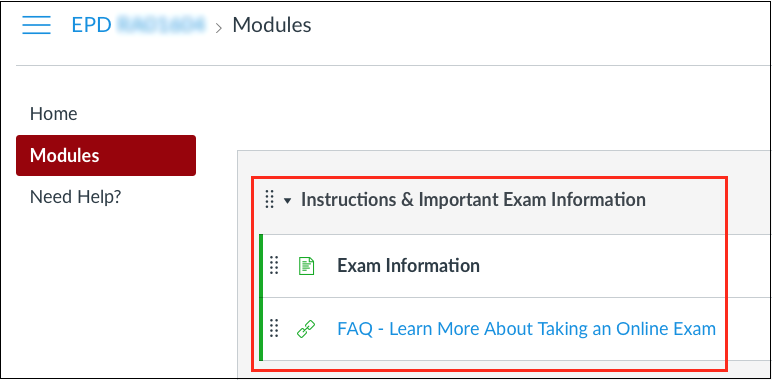The width and height of the screenshot is (772, 380).
Task: Click the drag handle for Exam Information
Action: (274, 265)
